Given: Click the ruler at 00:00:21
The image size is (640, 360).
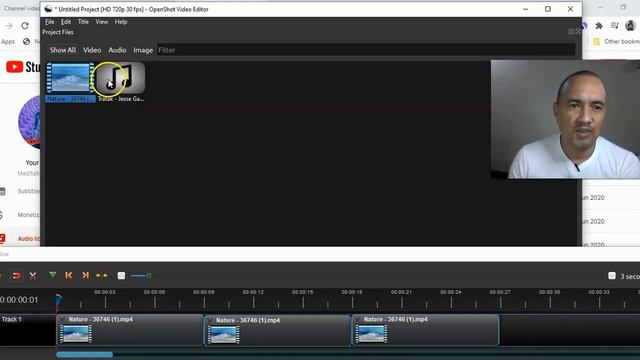Looking at the screenshot, I should (401, 292).
